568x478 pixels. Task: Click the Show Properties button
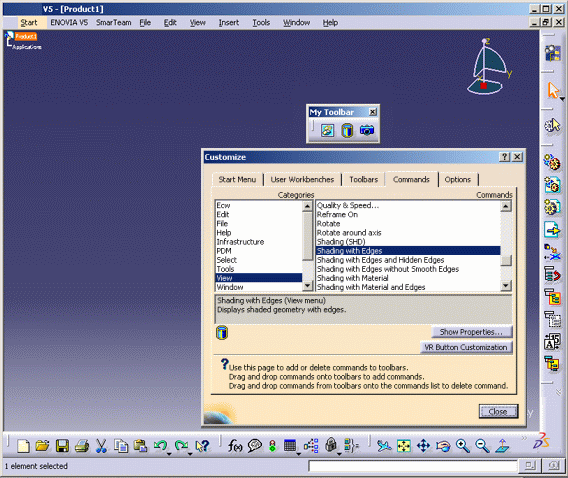coord(471,332)
